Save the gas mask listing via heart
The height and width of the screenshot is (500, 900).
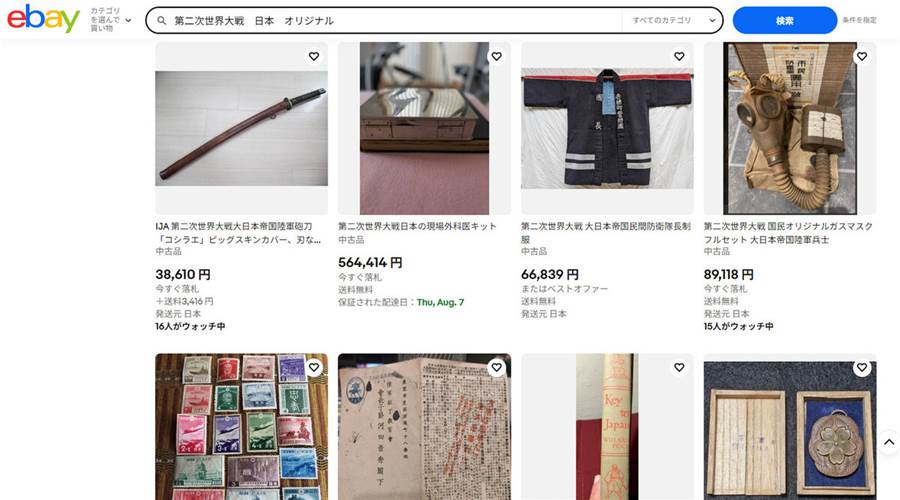862,56
